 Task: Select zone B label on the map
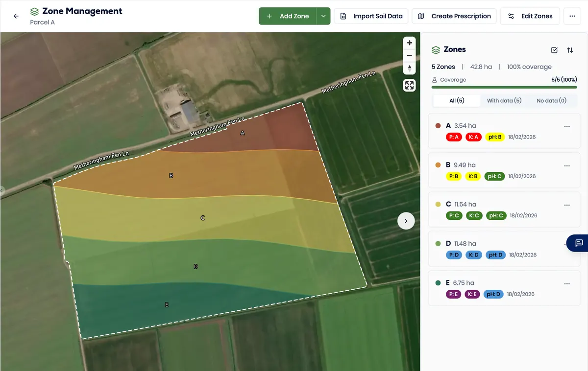tap(171, 175)
